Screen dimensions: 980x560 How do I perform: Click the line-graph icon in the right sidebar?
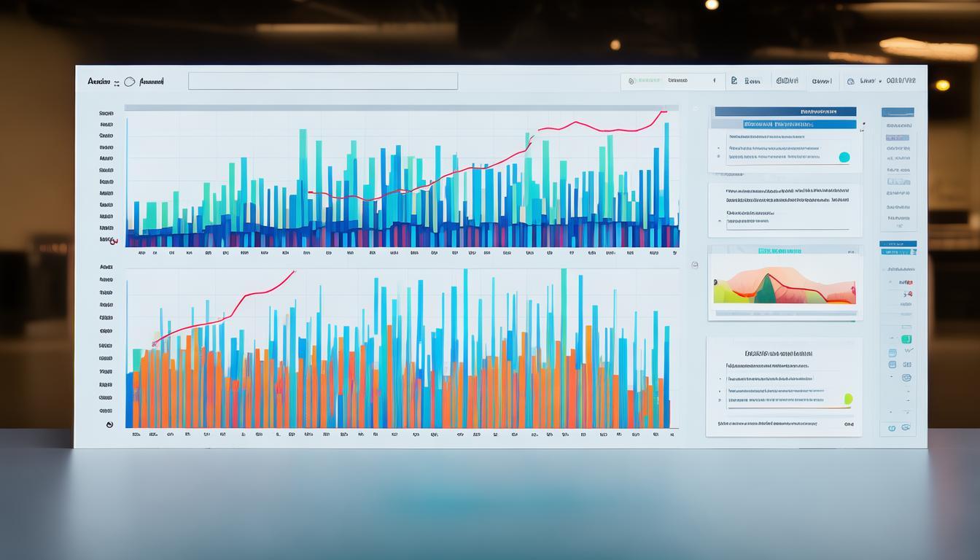coord(908,351)
